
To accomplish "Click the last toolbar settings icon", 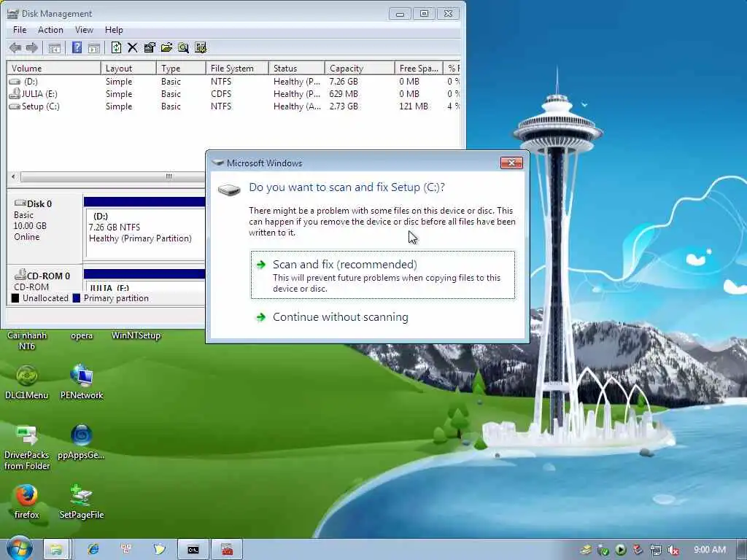I will [x=201, y=47].
